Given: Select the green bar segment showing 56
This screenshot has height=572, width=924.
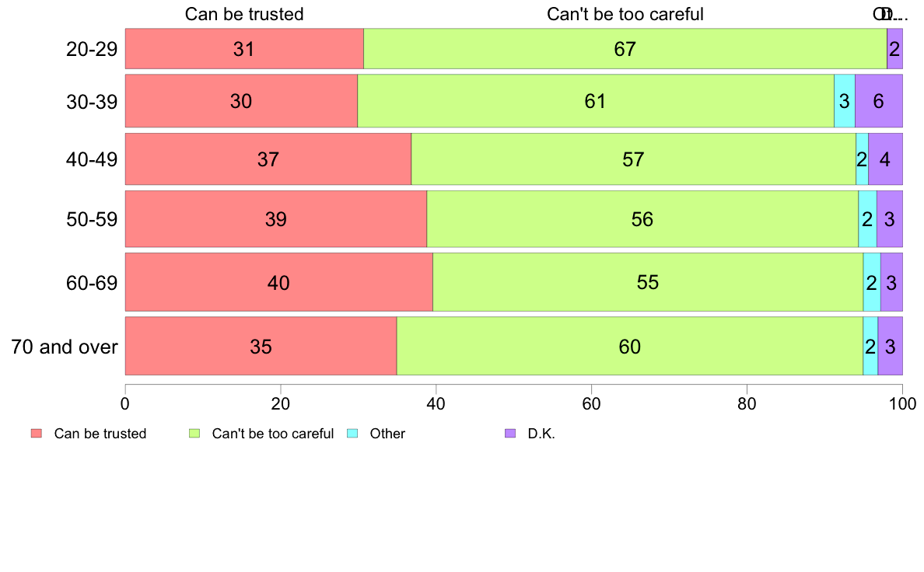Looking at the screenshot, I should (642, 219).
